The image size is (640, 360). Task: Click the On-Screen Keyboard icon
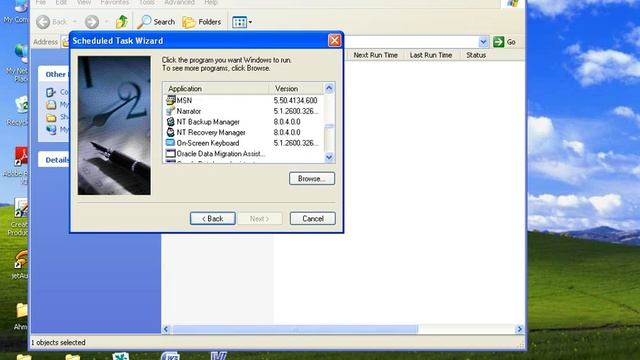click(171, 143)
